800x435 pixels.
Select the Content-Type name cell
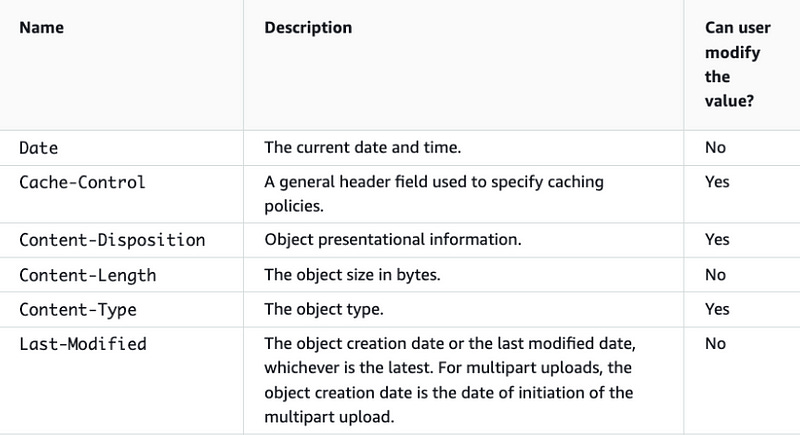pos(78,310)
